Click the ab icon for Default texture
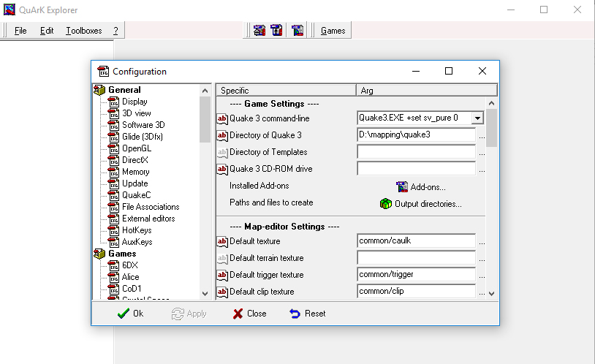 (x=222, y=241)
